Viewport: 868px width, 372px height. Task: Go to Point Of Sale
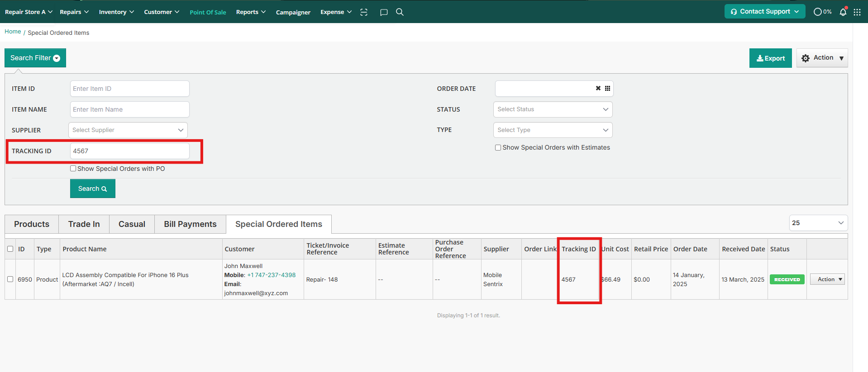(x=208, y=12)
